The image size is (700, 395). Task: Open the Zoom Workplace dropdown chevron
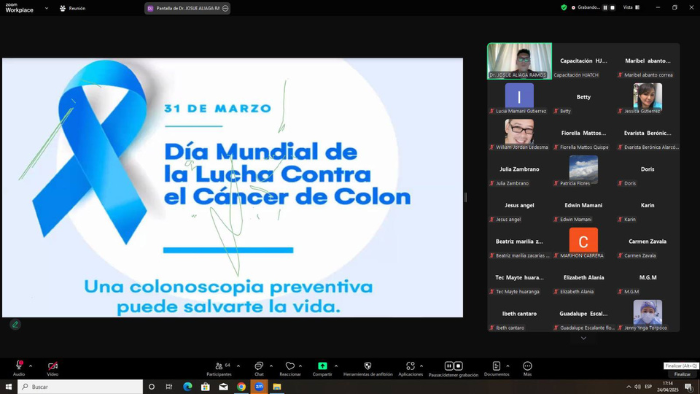pos(46,8)
